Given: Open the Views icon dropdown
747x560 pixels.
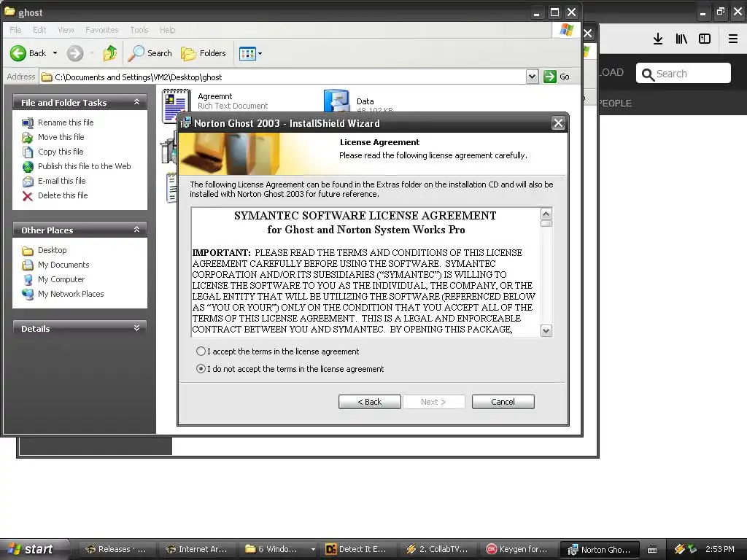Looking at the screenshot, I should point(251,53).
